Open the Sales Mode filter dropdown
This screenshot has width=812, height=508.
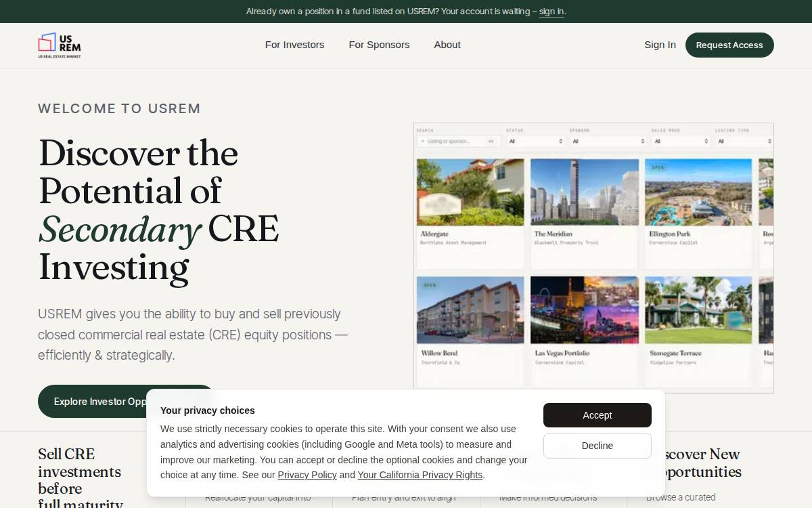tap(681, 141)
